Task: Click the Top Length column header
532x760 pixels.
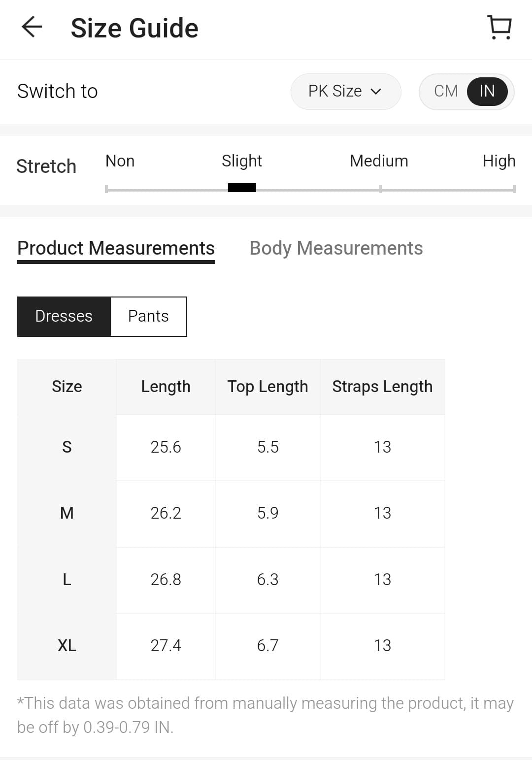Action: [267, 387]
